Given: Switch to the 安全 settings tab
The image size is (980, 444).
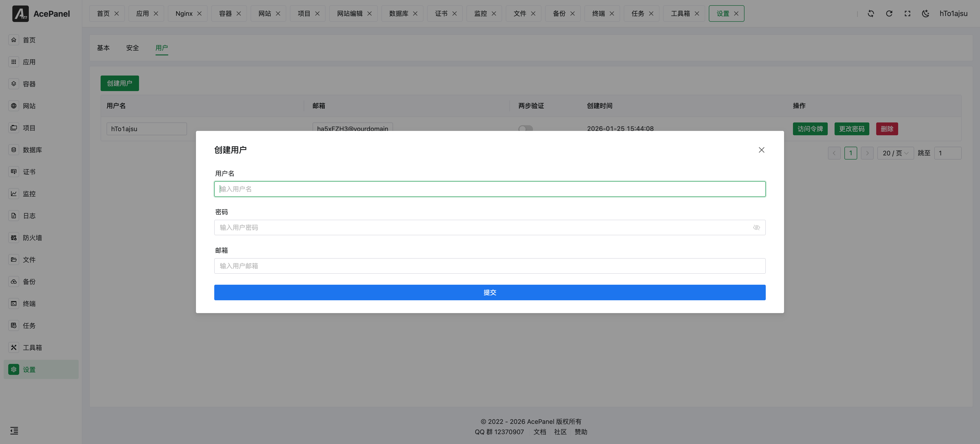Looking at the screenshot, I should click(x=132, y=48).
